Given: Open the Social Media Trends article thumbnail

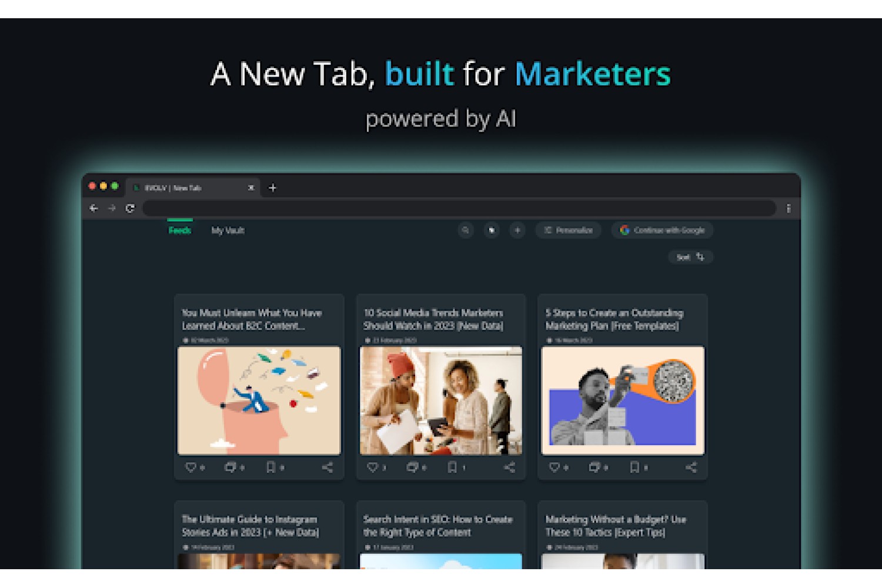Looking at the screenshot, I should (440, 400).
